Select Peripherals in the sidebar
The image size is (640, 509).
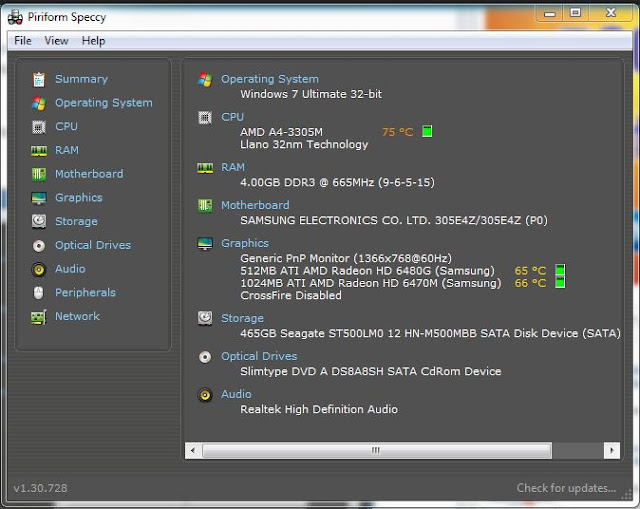coord(85,292)
